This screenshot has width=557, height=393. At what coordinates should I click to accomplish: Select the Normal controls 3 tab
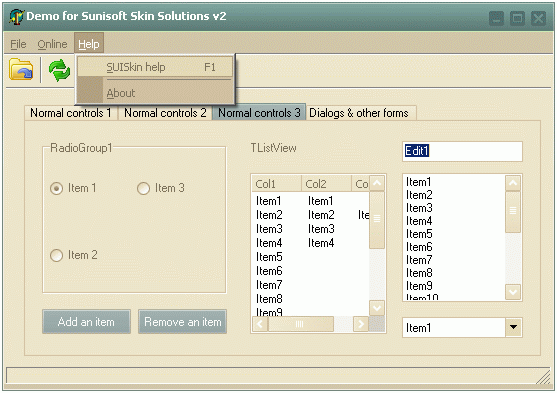[x=259, y=113]
